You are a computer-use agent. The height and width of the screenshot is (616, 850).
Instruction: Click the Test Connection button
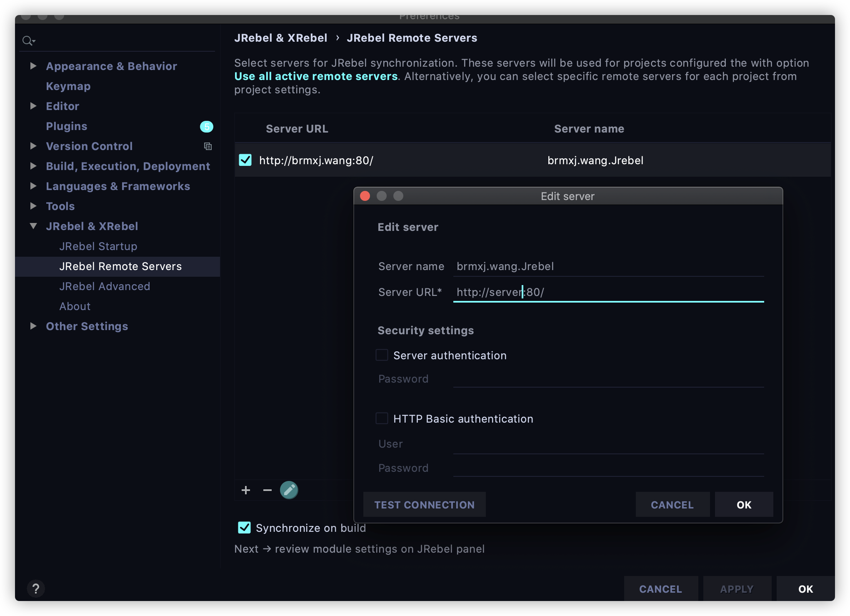pyautogui.click(x=425, y=505)
